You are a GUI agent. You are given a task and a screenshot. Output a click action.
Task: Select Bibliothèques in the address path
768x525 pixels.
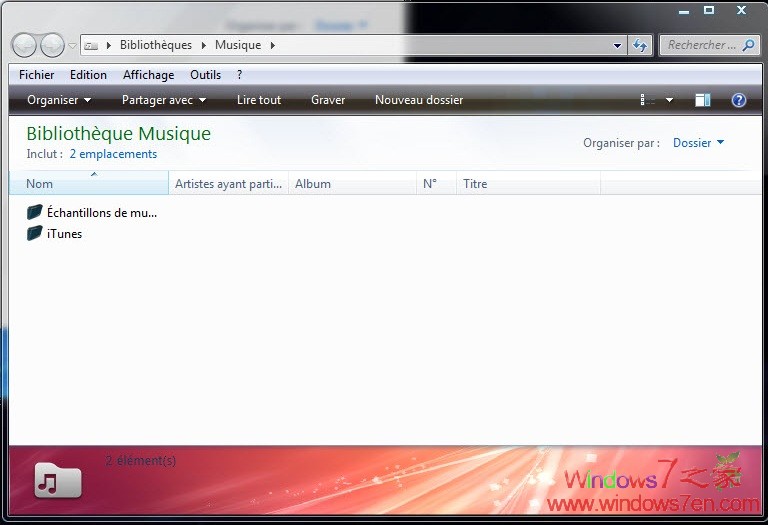[x=156, y=45]
